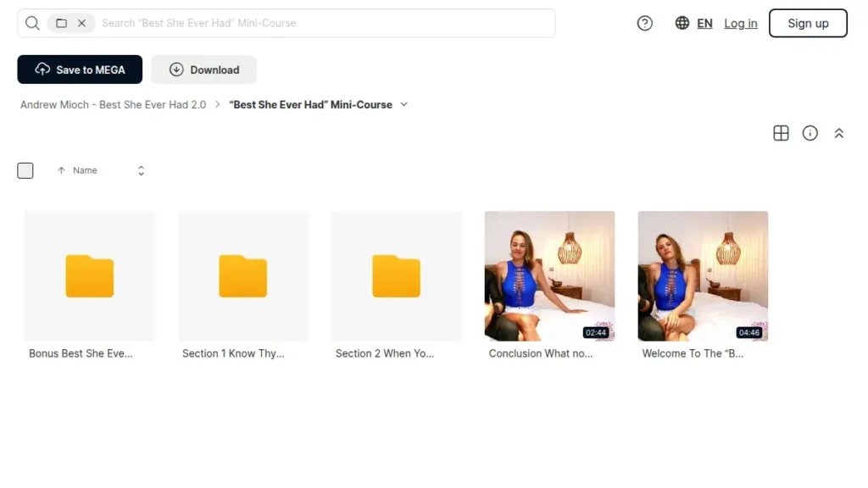Open the Section 2 When Yo... folder icon

pos(397,276)
